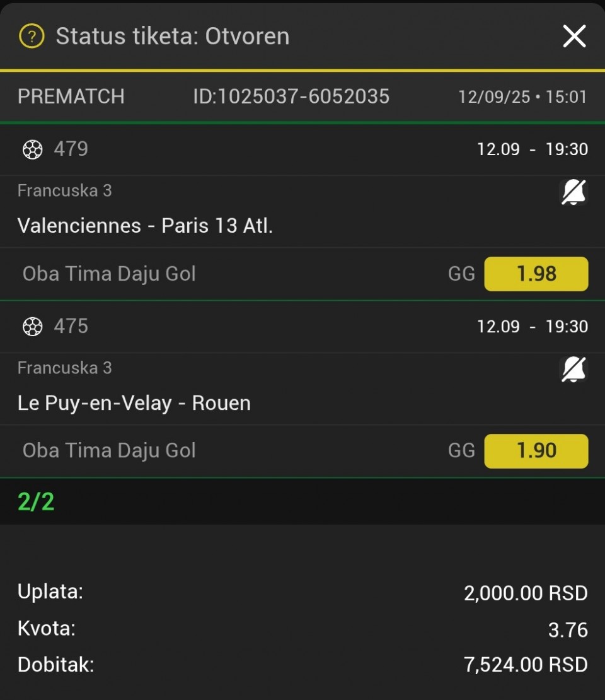Click first Francuska 3 league label
Screen dimensions: 605x700
pos(65,190)
